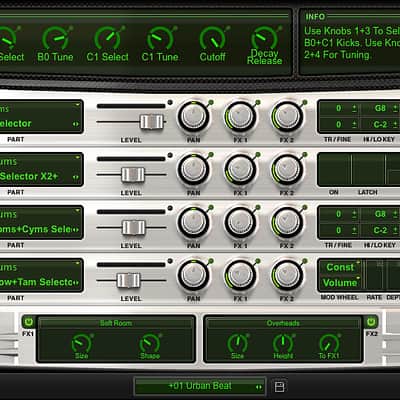This screenshot has height=400, width=400.
Task: Open the Overheads effect type selector
Action: pos(283,323)
